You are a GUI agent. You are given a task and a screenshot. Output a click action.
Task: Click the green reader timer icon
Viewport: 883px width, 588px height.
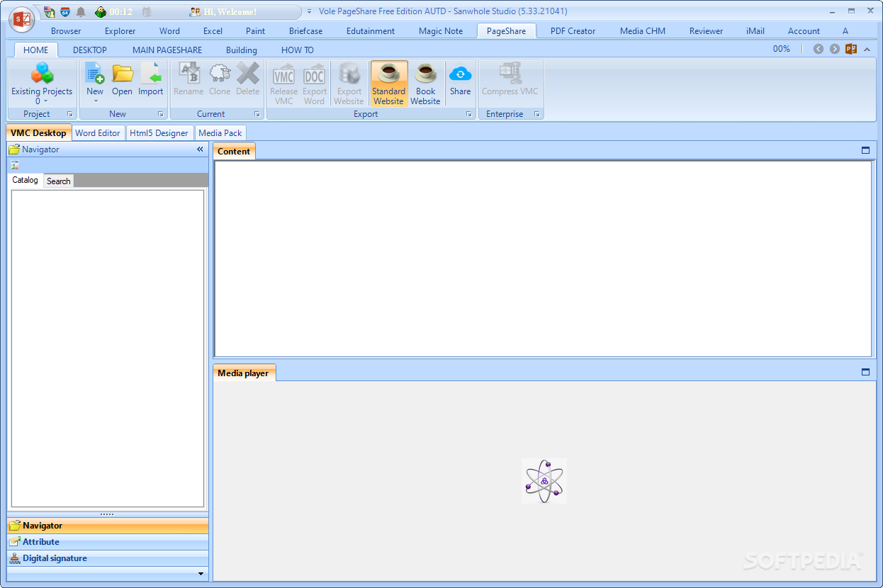pyautogui.click(x=101, y=12)
